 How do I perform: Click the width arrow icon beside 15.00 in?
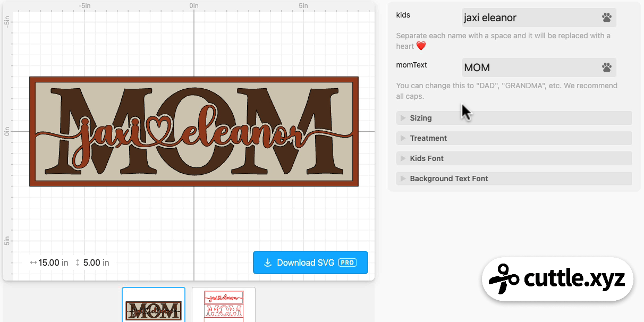pos(33,262)
